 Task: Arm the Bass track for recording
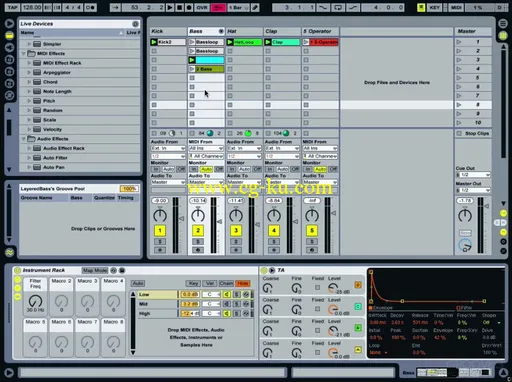[x=198, y=250]
